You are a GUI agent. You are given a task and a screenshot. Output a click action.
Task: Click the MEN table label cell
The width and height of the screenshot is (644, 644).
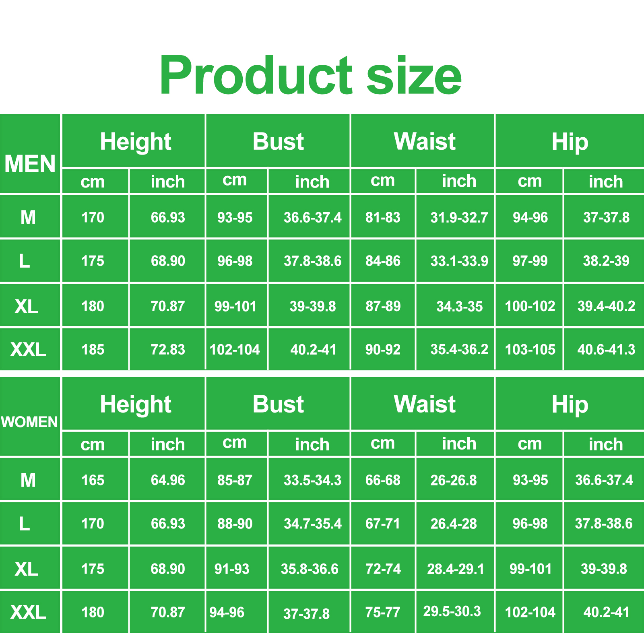click(30, 164)
